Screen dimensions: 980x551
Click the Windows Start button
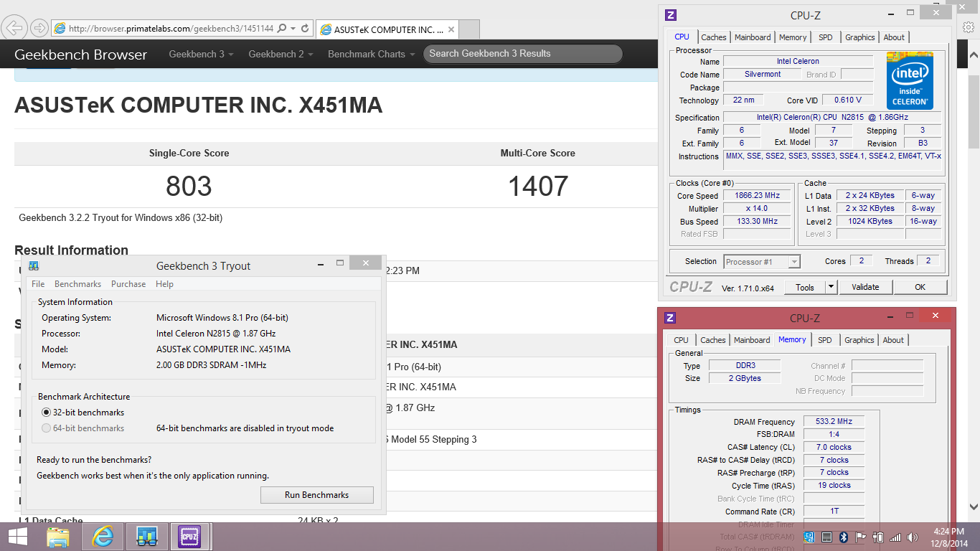17,537
